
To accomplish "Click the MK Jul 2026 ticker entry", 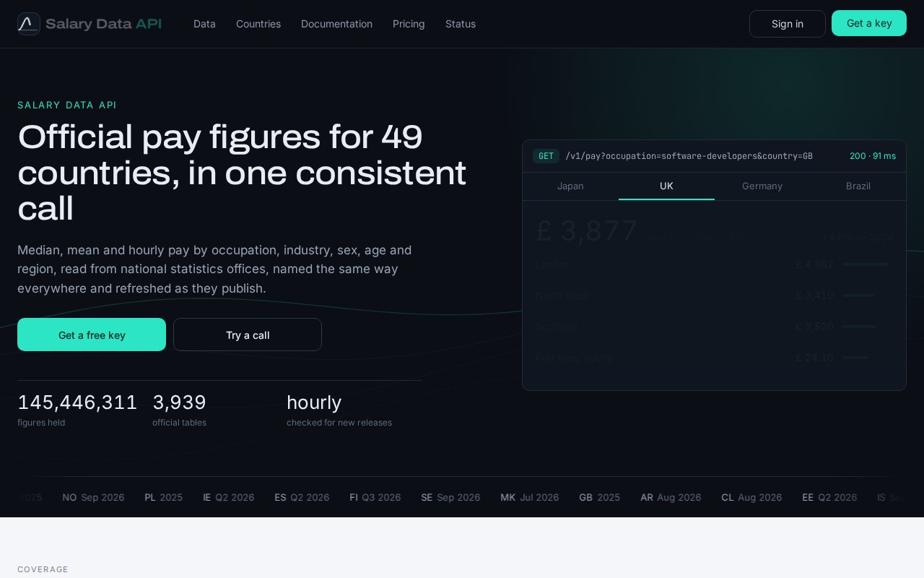I will coord(530,497).
